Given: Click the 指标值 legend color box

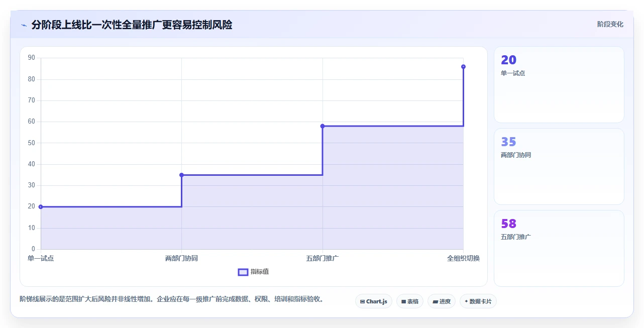Looking at the screenshot, I should coord(243,272).
